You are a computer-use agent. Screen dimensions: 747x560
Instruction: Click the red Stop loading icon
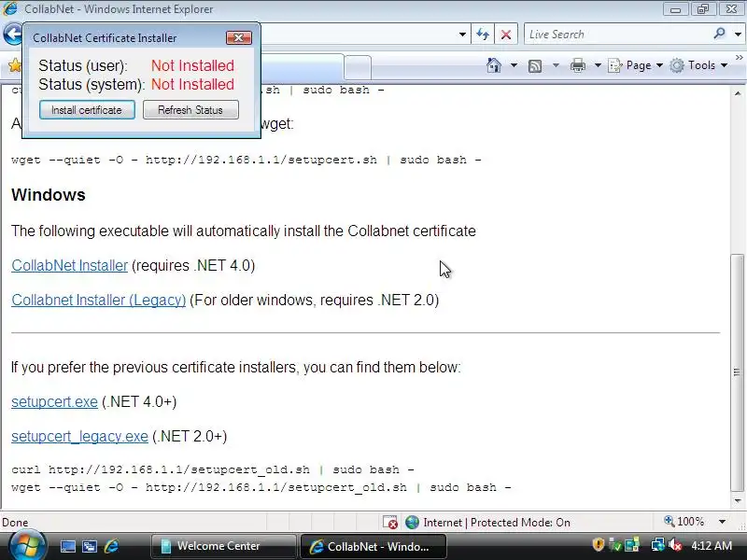506,35
